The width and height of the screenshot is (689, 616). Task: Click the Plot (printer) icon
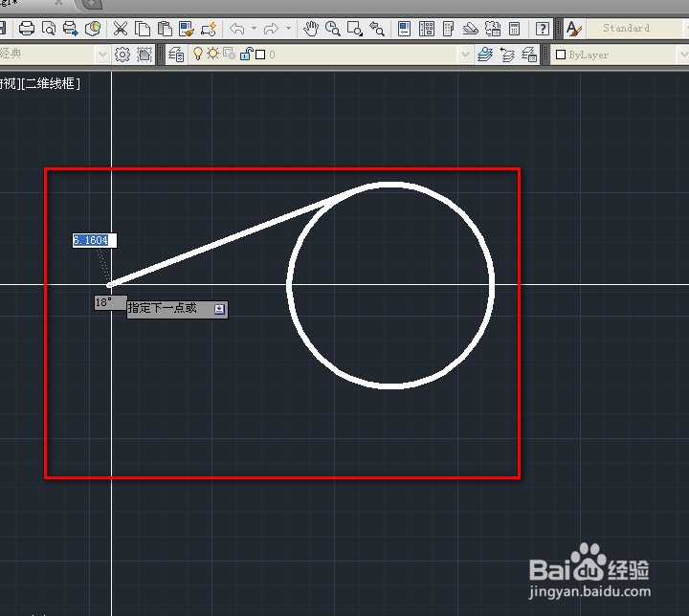pos(27,29)
